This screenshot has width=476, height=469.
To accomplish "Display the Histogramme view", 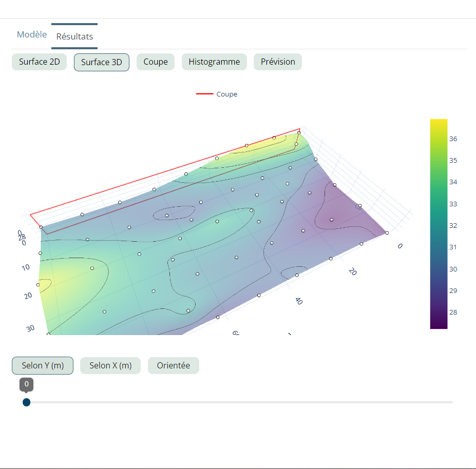I will click(214, 62).
